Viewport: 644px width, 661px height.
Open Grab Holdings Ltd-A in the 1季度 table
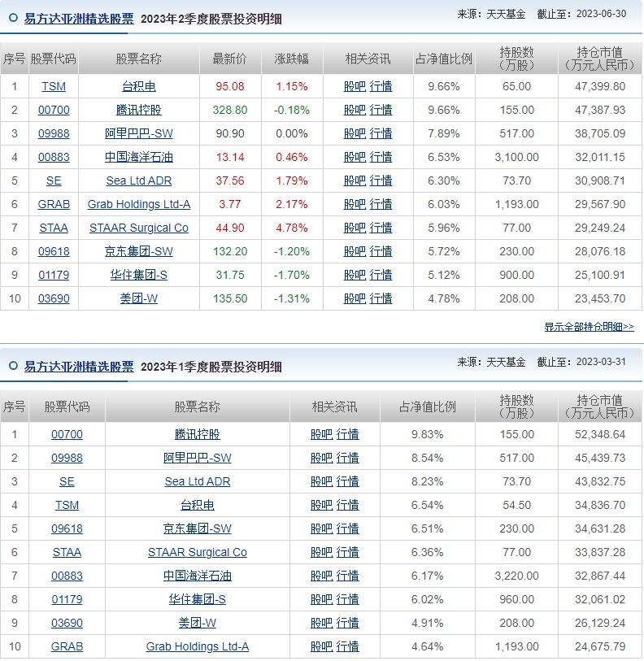(197, 646)
